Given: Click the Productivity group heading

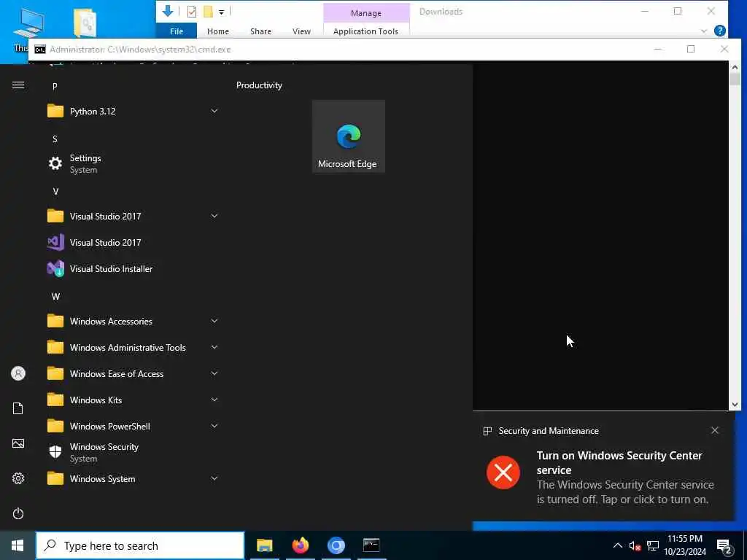Looking at the screenshot, I should pos(259,85).
